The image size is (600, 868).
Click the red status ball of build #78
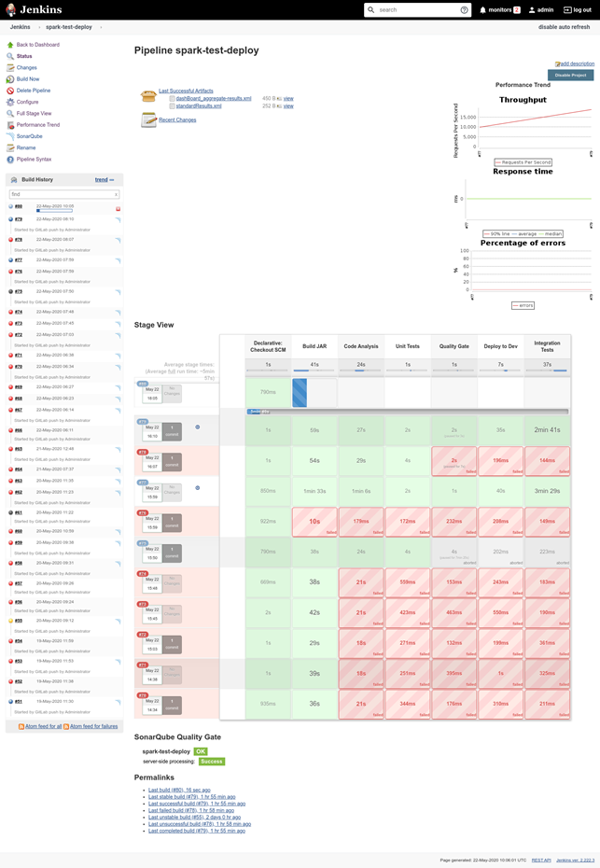click(x=10, y=240)
